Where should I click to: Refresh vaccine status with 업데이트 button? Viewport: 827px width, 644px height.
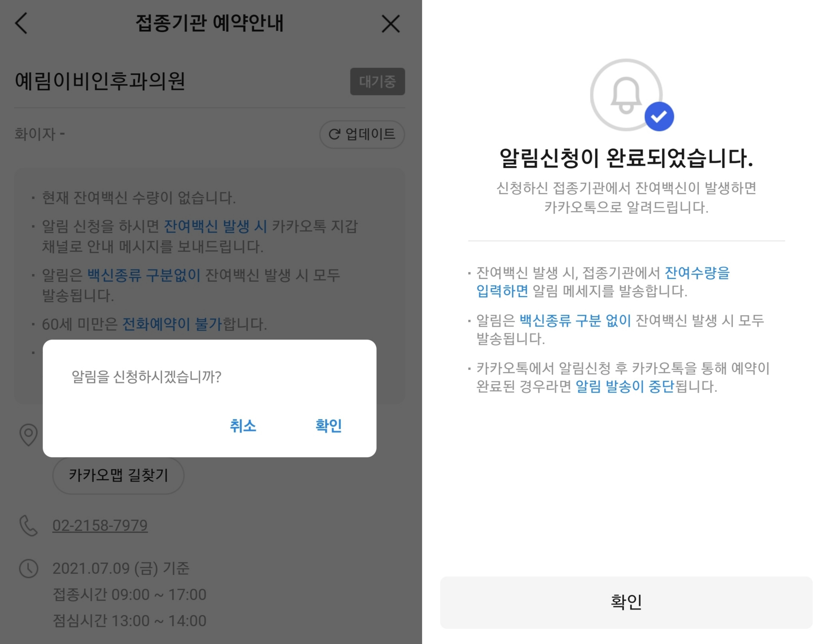click(x=362, y=134)
